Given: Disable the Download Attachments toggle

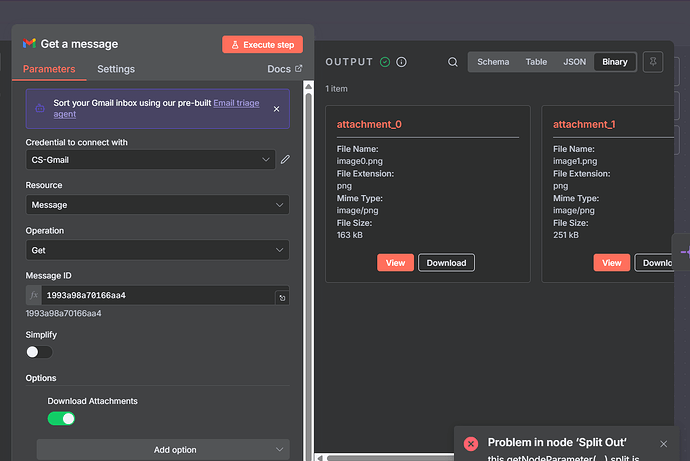Looking at the screenshot, I should tap(61, 418).
